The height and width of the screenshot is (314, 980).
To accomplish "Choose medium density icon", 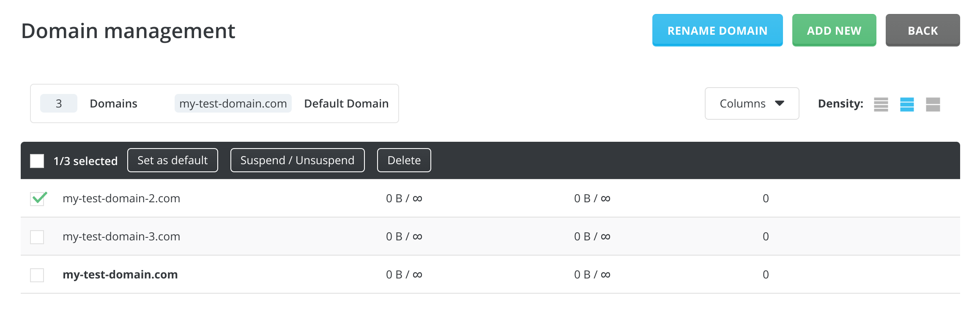I will (907, 104).
